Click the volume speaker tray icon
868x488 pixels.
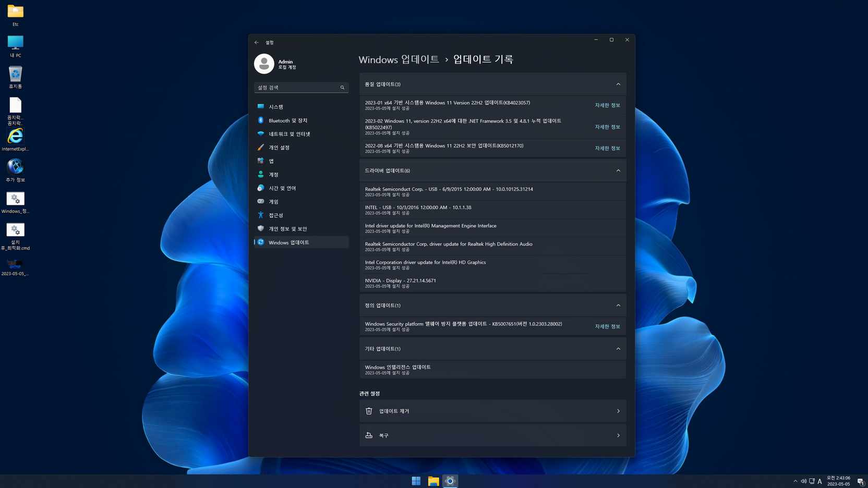[803, 481]
